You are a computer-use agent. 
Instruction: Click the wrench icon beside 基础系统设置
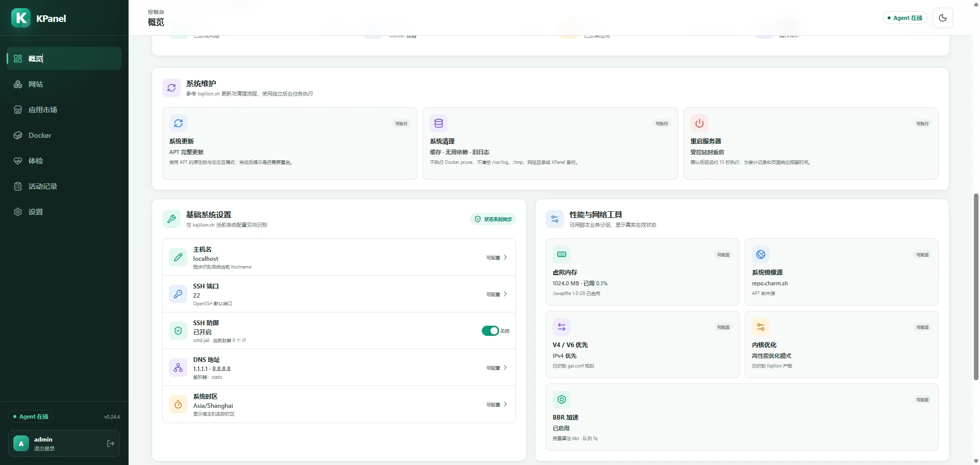coord(171,219)
